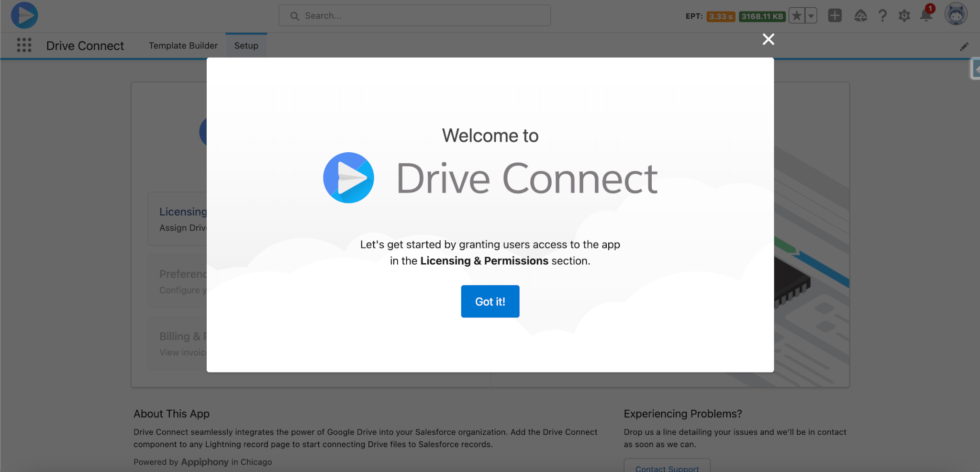Click the Drive Connect logo in header
Image resolution: width=980 pixels, height=472 pixels.
pos(24,15)
